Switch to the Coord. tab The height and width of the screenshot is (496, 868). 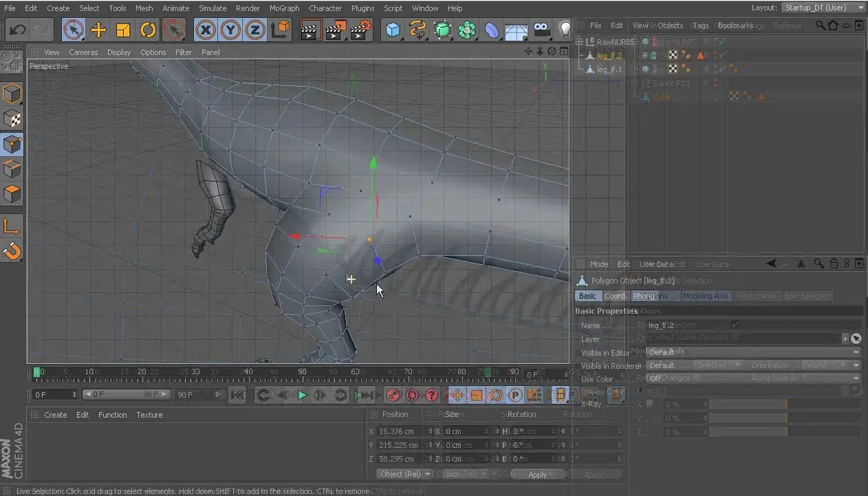tap(615, 296)
